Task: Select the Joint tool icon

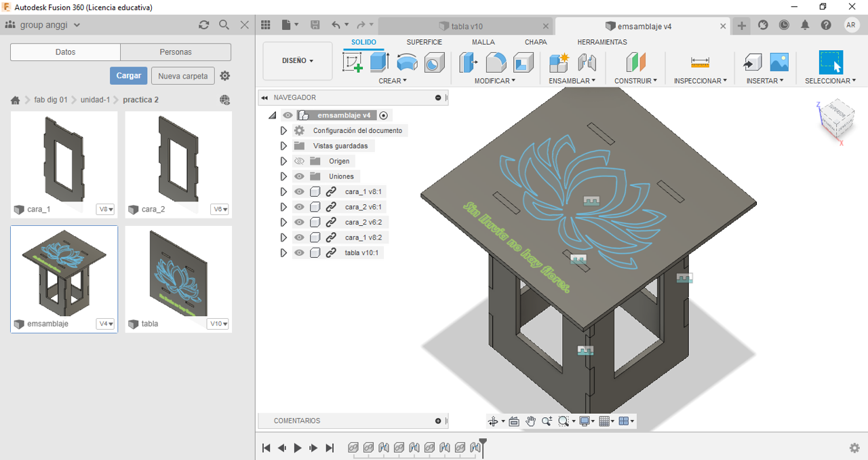Action: pyautogui.click(x=587, y=62)
